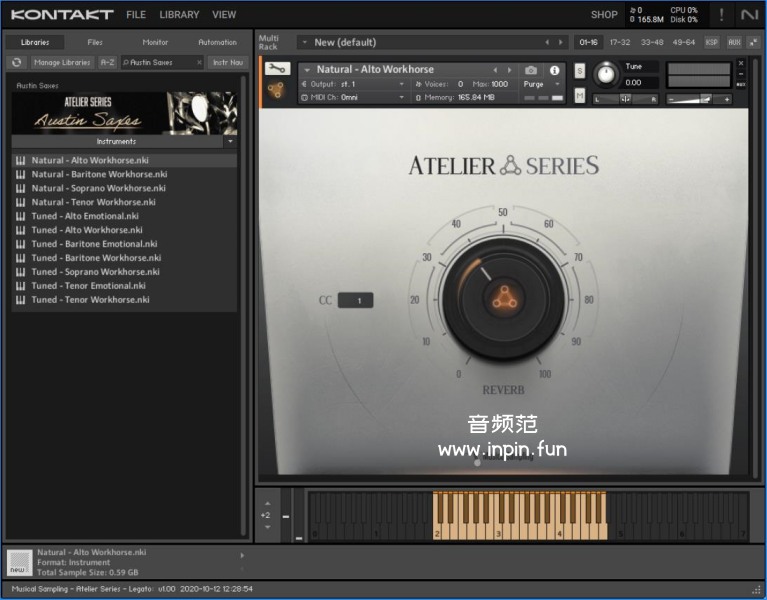The width and height of the screenshot is (767, 600).
Task: Expand the Instruments dropdown arrow in library
Action: click(230, 142)
